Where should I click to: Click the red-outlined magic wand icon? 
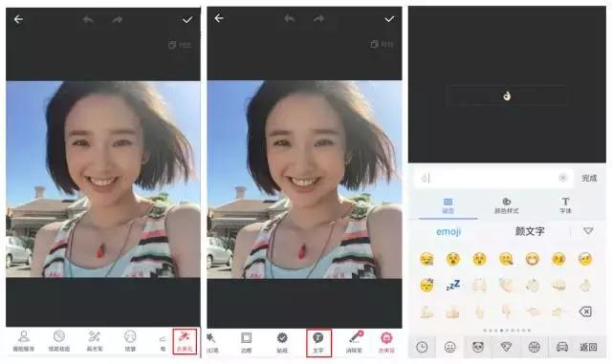tap(185, 341)
